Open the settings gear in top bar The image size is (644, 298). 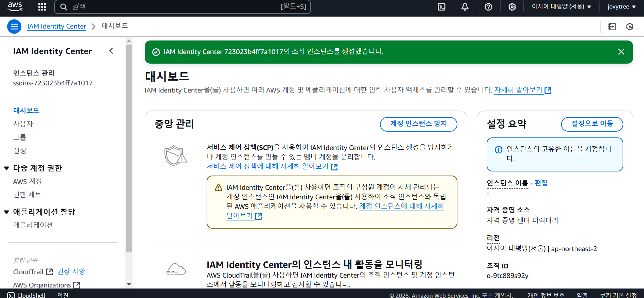(512, 7)
